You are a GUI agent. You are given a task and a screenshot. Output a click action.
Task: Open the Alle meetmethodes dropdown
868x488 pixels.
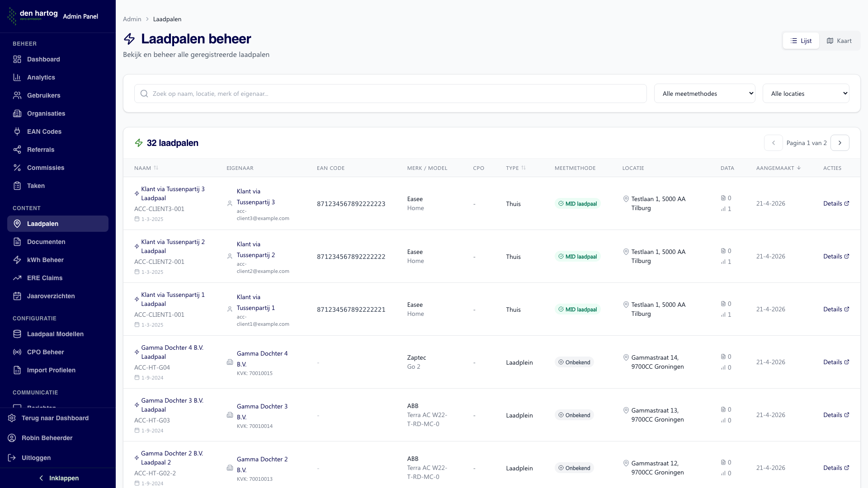click(x=704, y=94)
